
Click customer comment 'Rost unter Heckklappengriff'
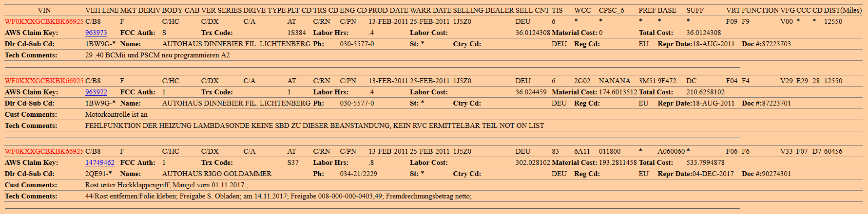[x=166, y=185]
